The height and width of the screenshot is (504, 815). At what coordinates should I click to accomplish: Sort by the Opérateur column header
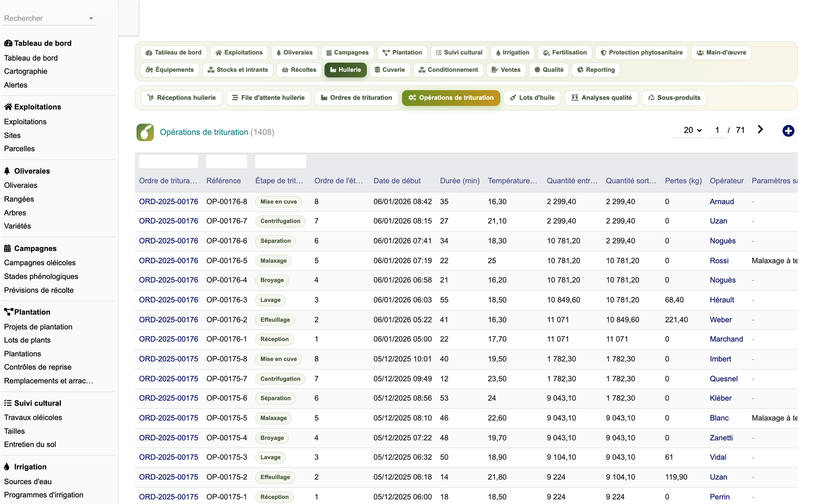pyautogui.click(x=726, y=181)
